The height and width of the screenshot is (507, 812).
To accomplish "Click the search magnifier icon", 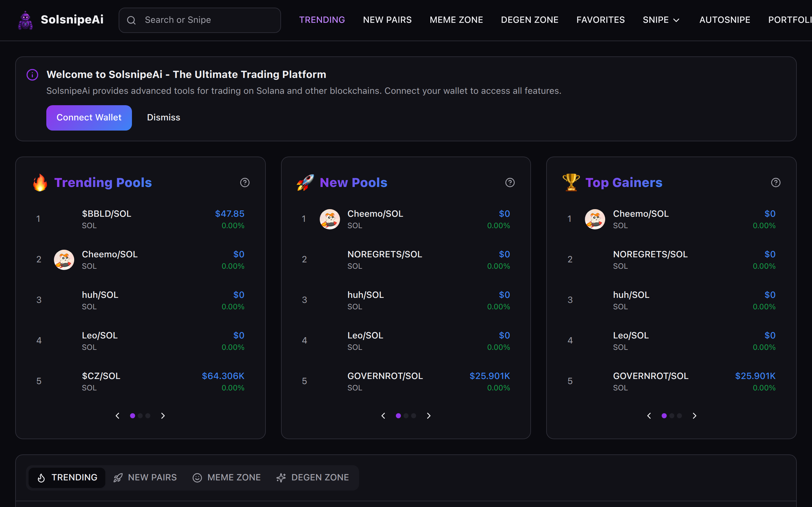I will point(131,20).
